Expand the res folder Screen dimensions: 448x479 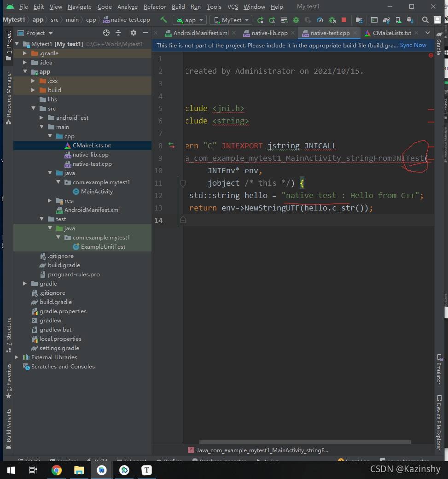click(50, 201)
